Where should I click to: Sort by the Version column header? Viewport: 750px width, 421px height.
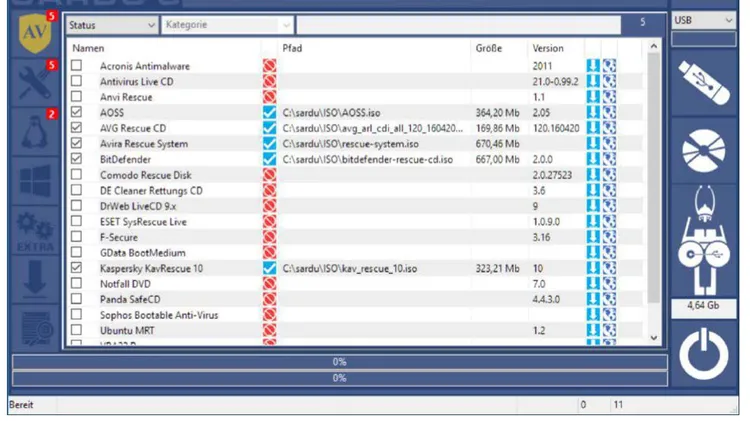point(548,48)
